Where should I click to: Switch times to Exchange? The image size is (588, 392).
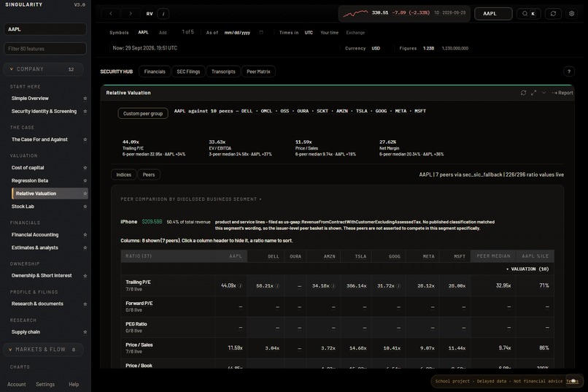click(x=355, y=33)
